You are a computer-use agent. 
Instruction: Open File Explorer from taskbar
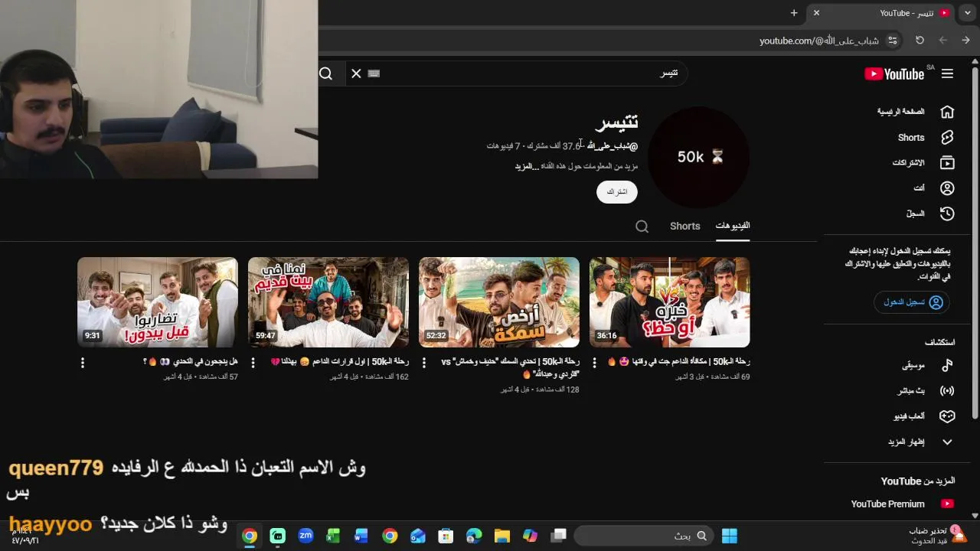[501, 536]
